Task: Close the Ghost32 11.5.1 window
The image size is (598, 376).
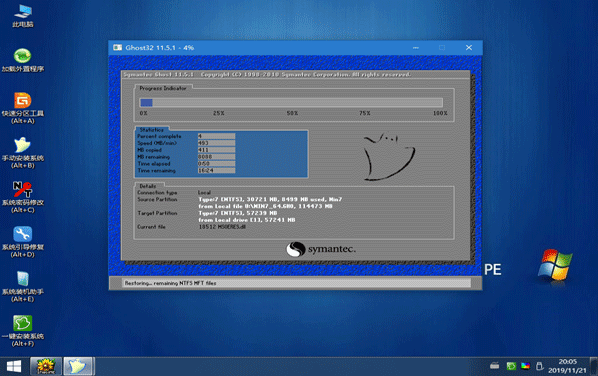Action: click(469, 48)
